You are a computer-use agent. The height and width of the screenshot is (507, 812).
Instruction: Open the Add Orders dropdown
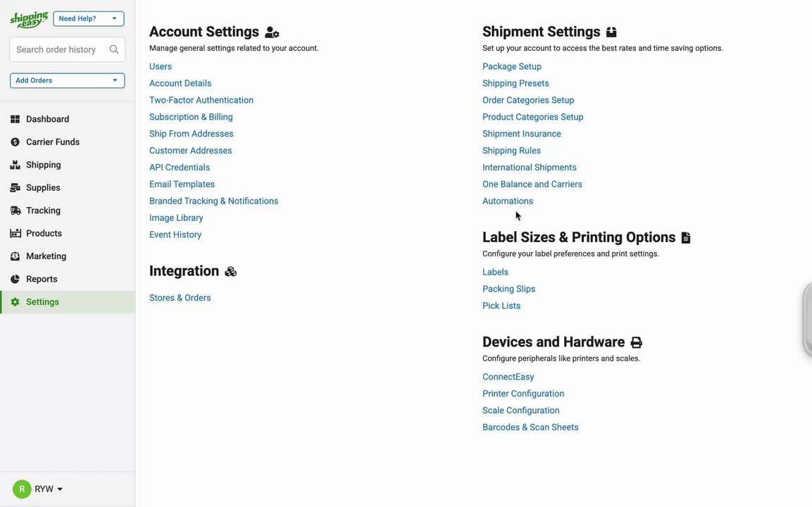[x=68, y=80]
